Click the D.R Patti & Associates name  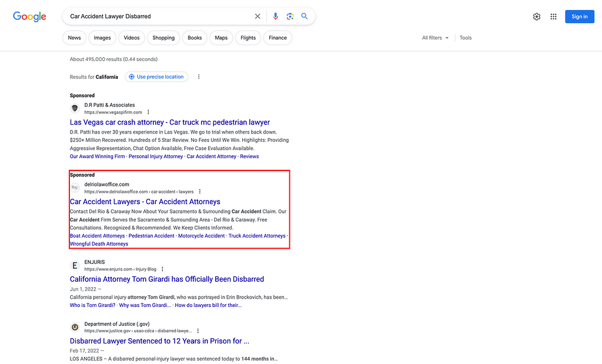(109, 105)
